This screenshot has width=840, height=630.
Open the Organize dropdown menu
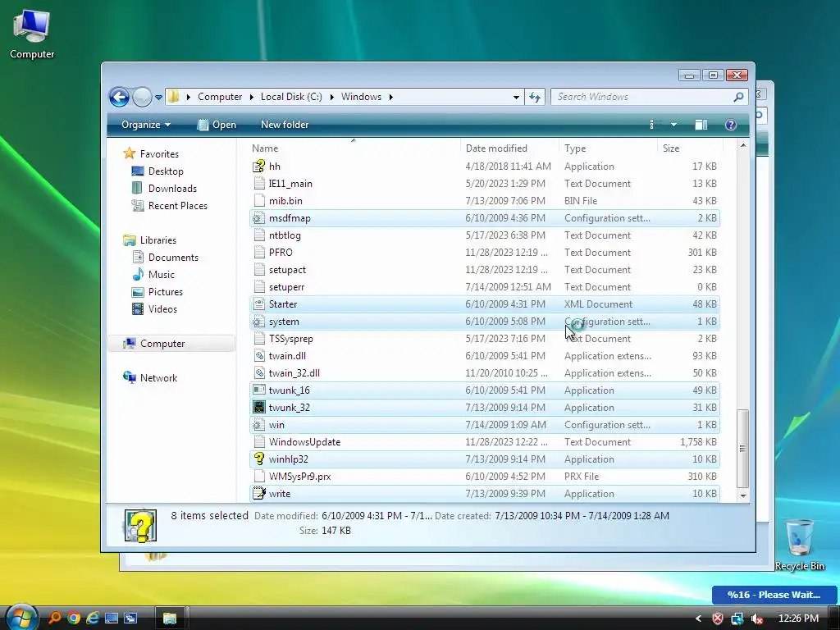coord(146,125)
